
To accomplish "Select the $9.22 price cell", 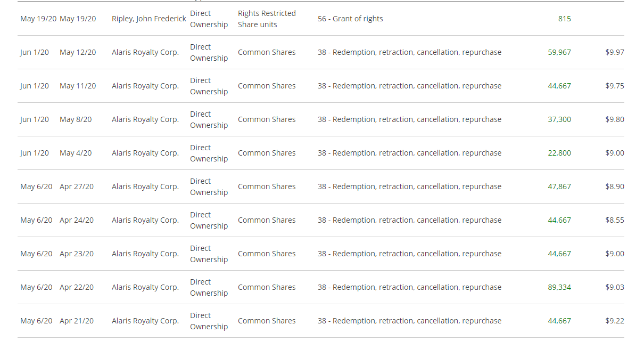I will tap(615, 321).
